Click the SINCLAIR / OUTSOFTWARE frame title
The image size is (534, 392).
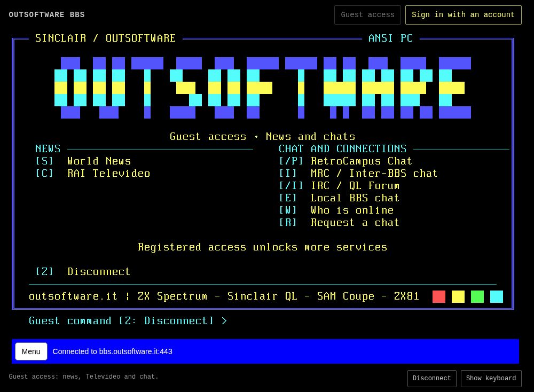(106, 38)
